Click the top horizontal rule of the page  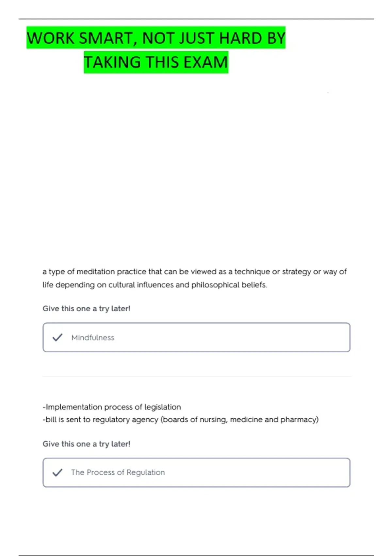tap(196, 19)
